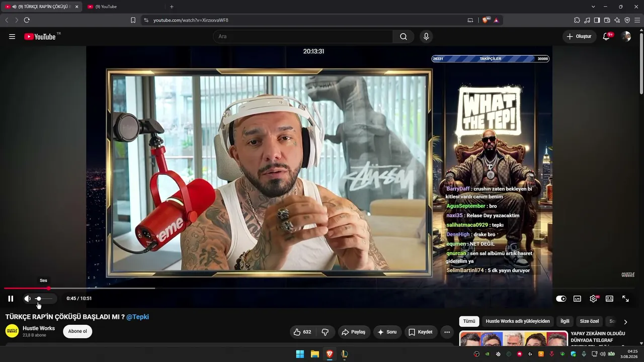
Task: Toggle the browser sidebar panel
Action: click(x=597, y=20)
